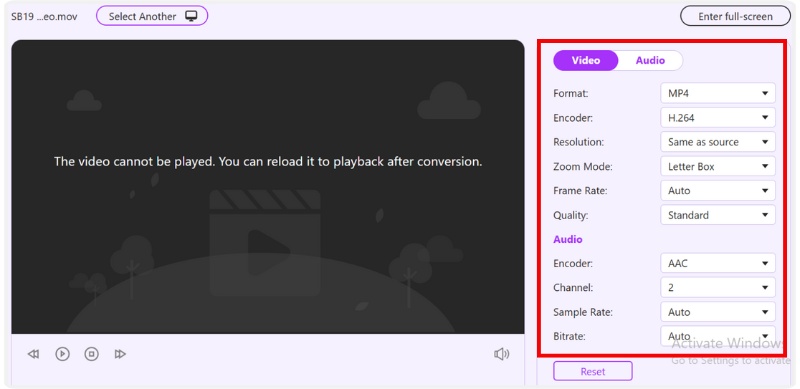The height and width of the screenshot is (389, 800).
Task: Click the Channel: label
Action: pyautogui.click(x=573, y=288)
